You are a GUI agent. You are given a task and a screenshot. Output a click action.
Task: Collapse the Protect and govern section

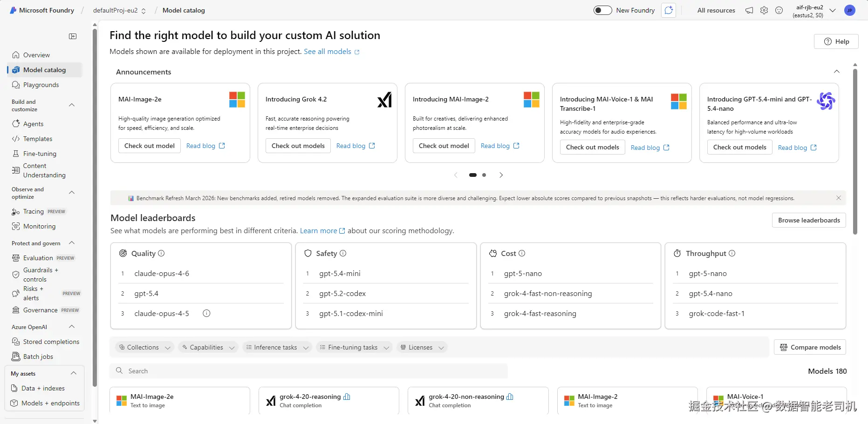click(x=72, y=243)
